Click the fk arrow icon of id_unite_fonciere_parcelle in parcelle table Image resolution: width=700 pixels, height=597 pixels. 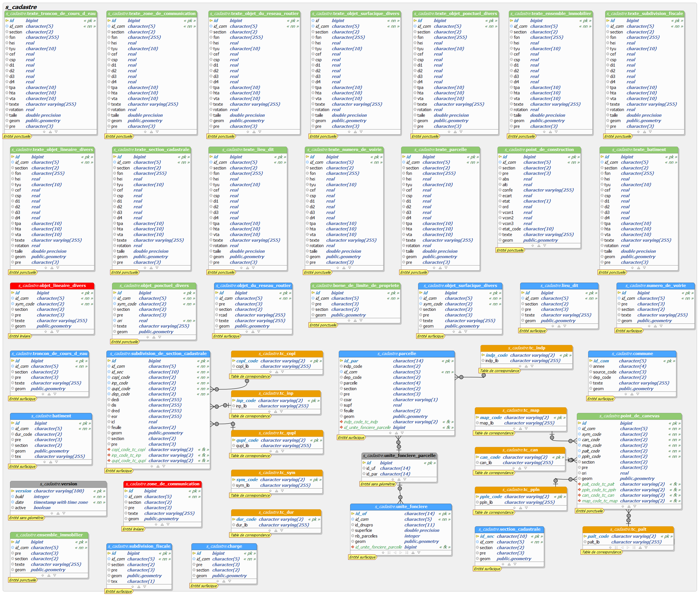click(x=341, y=427)
